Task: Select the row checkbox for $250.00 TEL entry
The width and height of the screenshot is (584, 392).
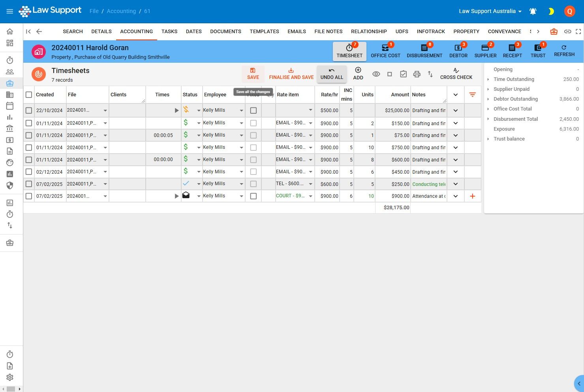Action: click(29, 184)
